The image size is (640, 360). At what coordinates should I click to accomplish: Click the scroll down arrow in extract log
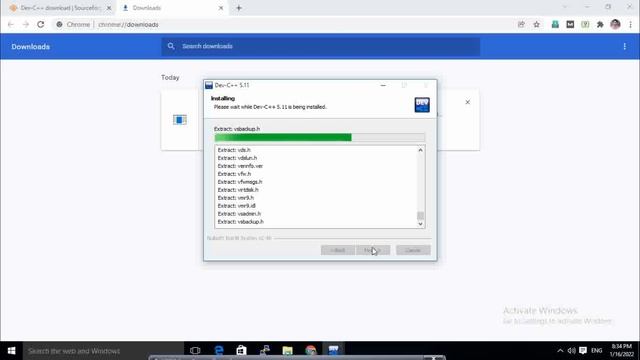tap(420, 224)
